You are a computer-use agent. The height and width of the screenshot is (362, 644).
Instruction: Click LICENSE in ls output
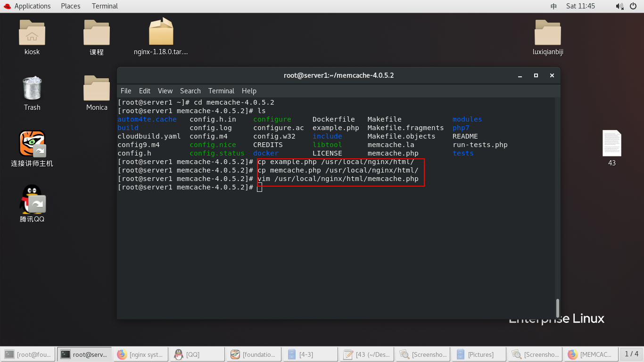tap(327, 153)
